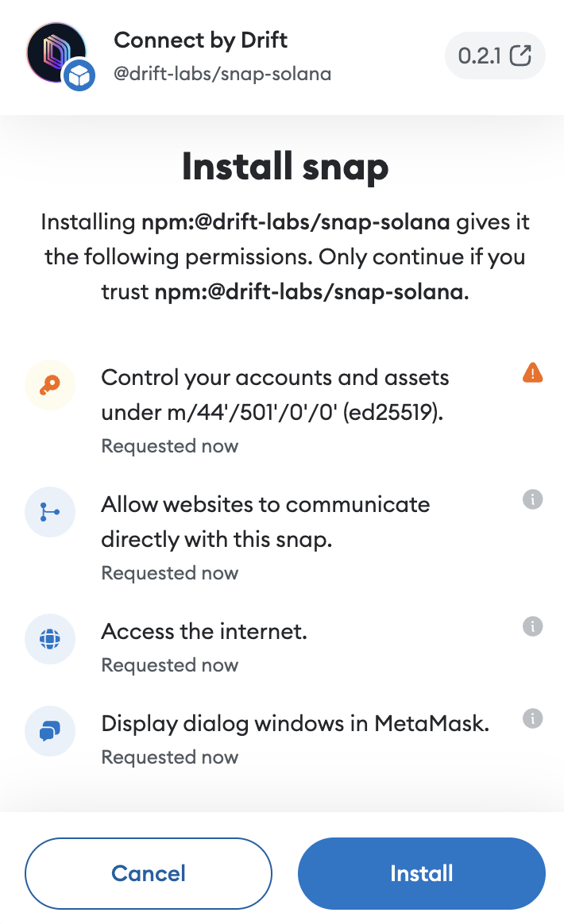This screenshot has height=924, width=564.
Task: Click the blue snap cube badge
Action: click(79, 75)
